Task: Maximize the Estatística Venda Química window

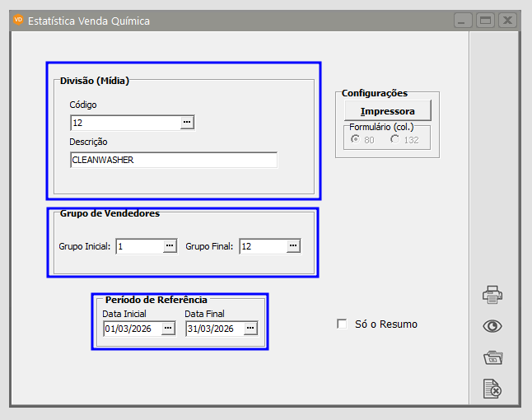Action: tap(485, 21)
